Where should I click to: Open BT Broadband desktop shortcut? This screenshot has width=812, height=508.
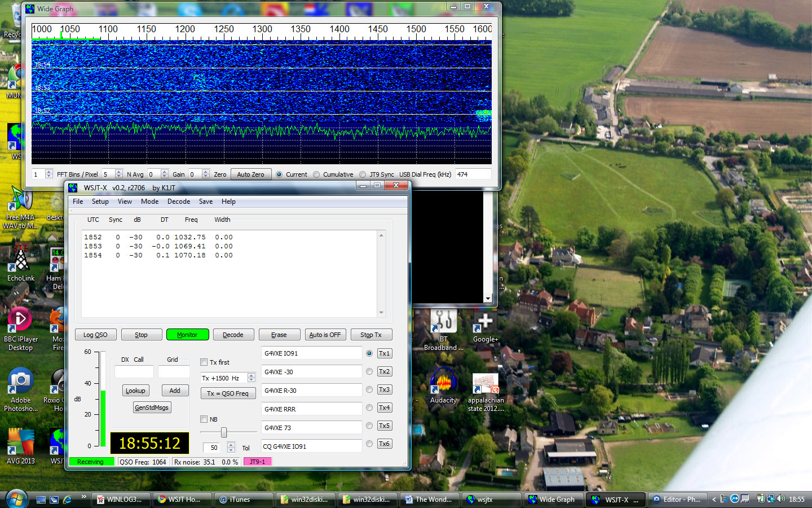[443, 322]
